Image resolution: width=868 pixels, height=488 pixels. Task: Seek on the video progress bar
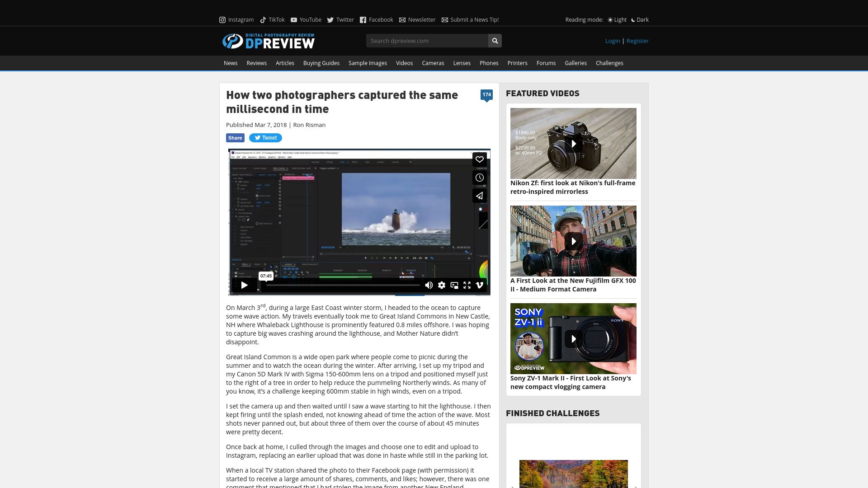click(x=343, y=285)
